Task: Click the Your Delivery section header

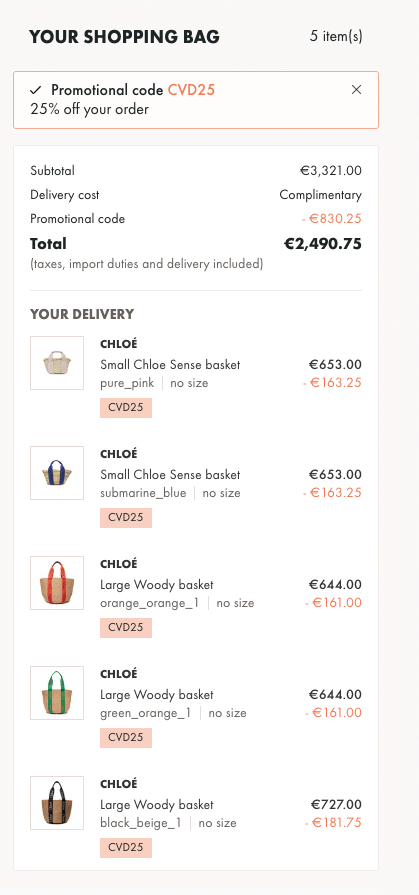Action: point(82,314)
